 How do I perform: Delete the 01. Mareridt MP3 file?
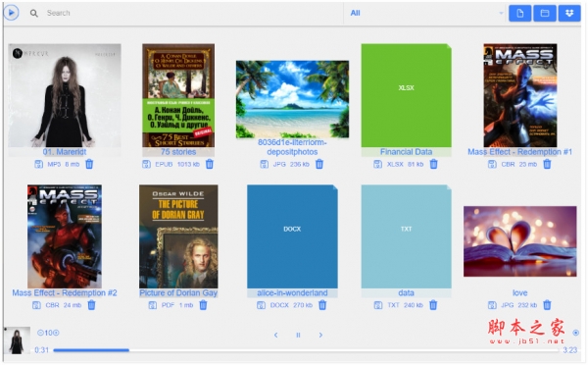click(x=89, y=164)
